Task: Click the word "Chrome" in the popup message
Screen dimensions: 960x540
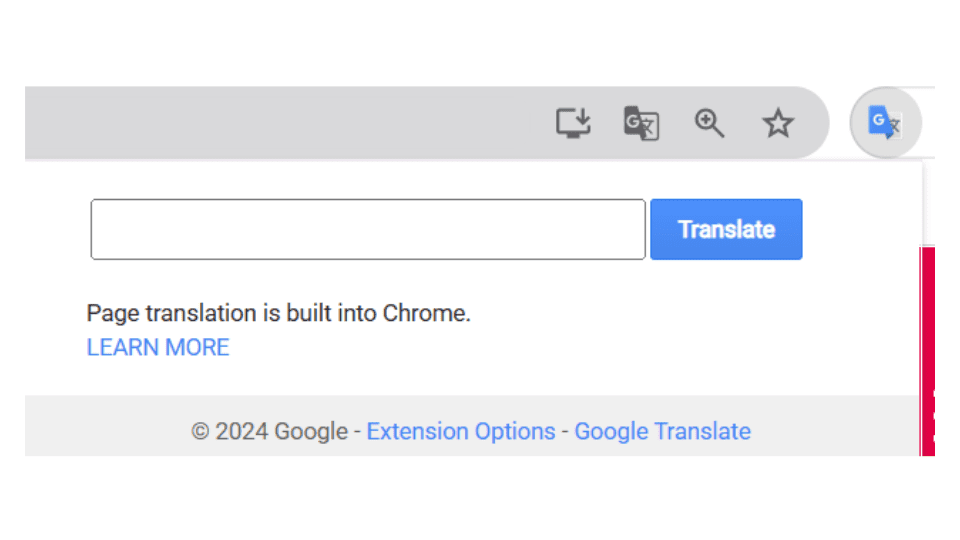Action: point(426,313)
